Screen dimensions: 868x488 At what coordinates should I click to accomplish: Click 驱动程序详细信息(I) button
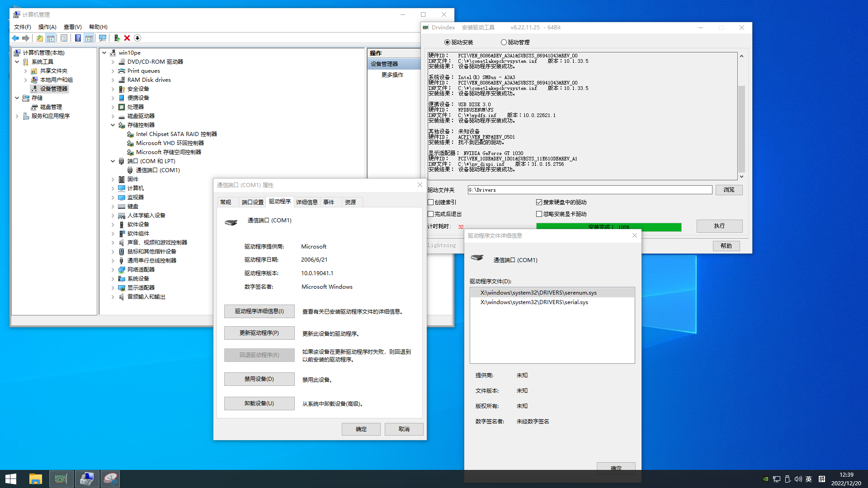[x=259, y=311]
